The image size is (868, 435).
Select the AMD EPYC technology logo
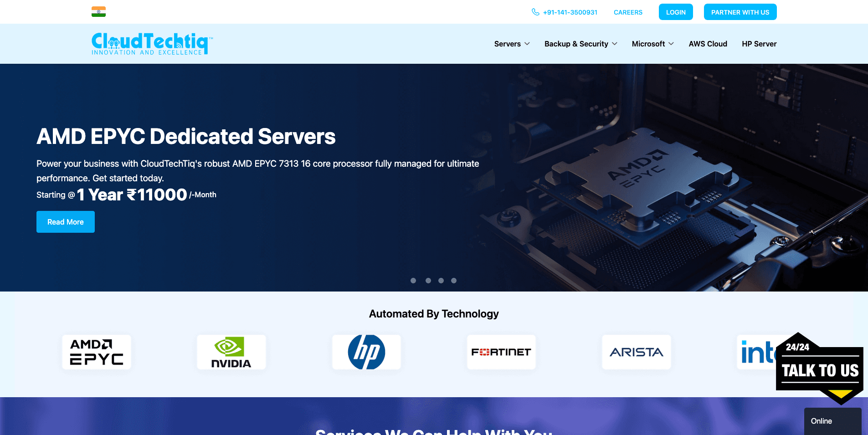96,352
